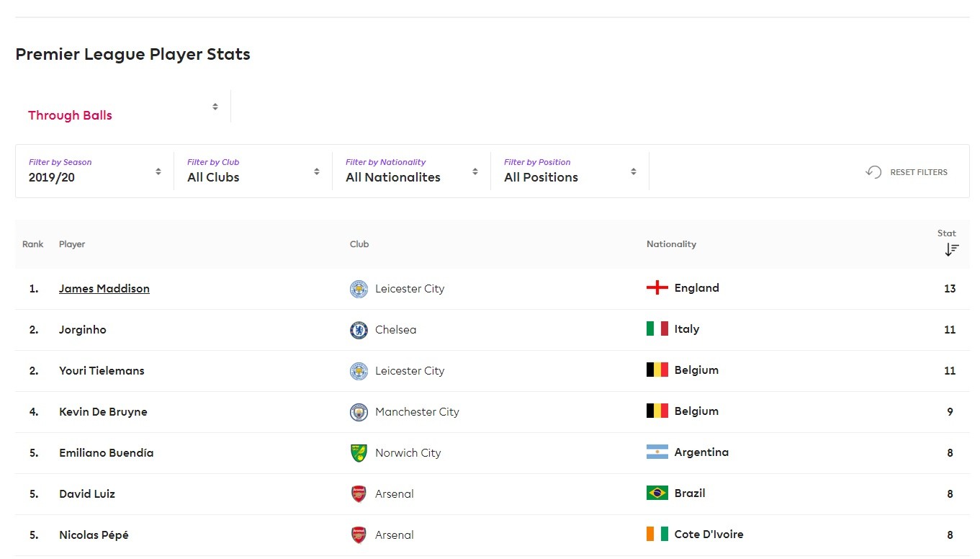Image resolution: width=980 pixels, height=559 pixels.
Task: Click the Cote D'Ivoire nationality text
Action: (x=709, y=535)
